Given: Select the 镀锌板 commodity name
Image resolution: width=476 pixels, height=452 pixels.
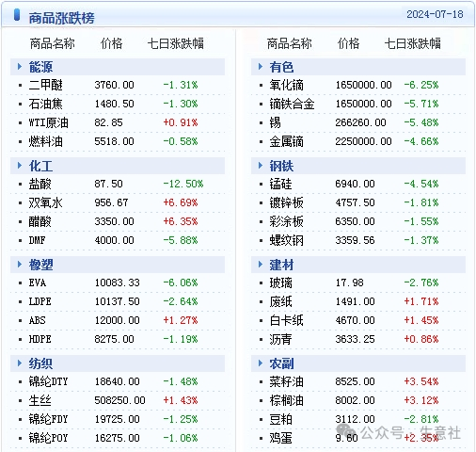Looking at the screenshot, I should click(x=287, y=202).
